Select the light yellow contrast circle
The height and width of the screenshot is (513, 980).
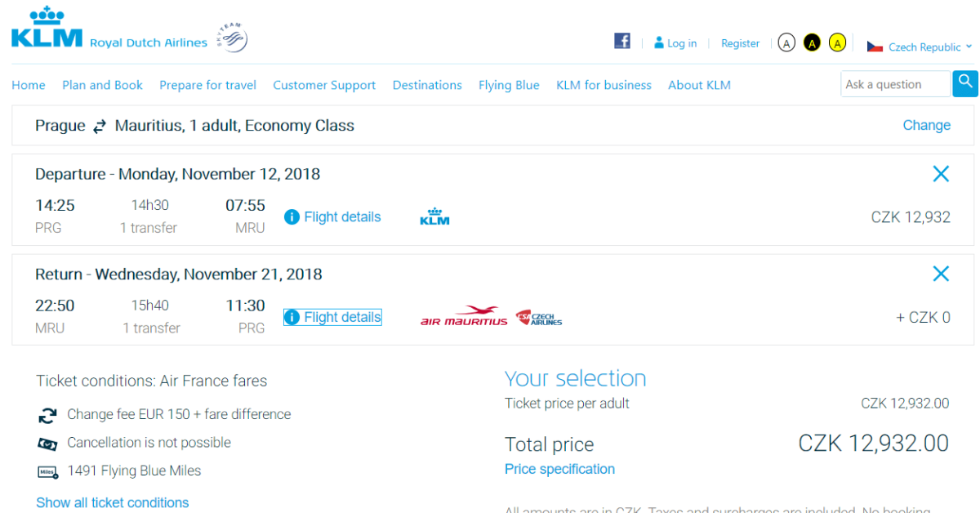(x=837, y=43)
